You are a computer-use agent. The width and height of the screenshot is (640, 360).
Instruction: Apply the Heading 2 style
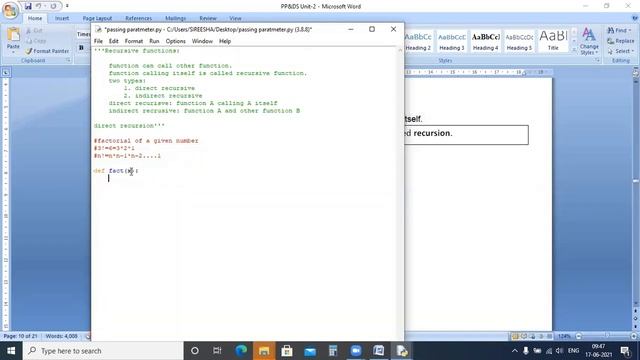click(x=418, y=41)
